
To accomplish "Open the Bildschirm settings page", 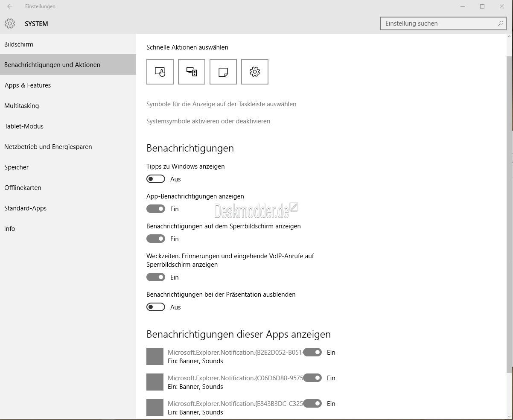I will tap(68, 44).
